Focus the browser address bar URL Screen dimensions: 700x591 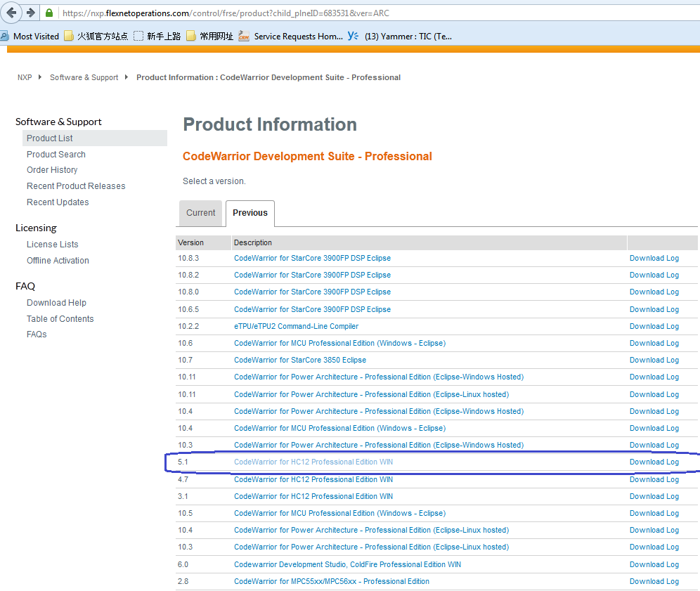[226, 13]
